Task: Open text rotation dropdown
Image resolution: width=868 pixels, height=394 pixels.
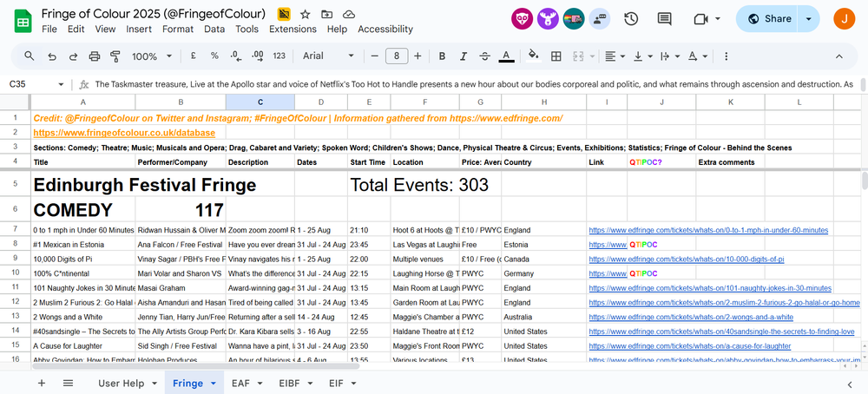Action: (x=697, y=56)
